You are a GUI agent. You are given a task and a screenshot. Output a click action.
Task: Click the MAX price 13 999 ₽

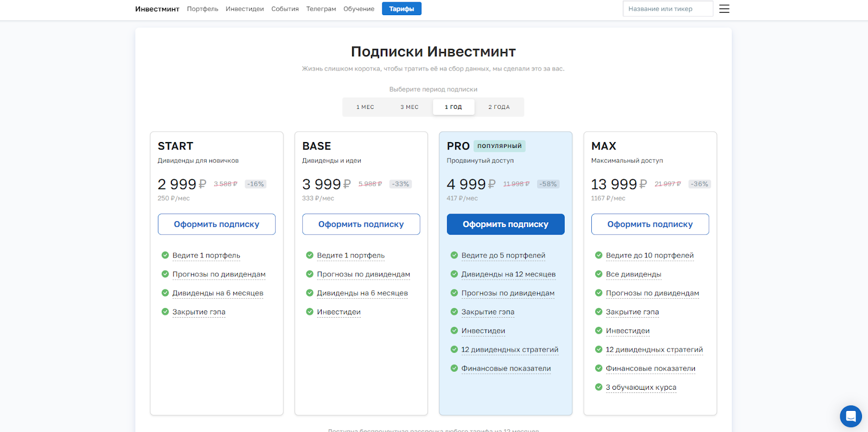pos(619,184)
